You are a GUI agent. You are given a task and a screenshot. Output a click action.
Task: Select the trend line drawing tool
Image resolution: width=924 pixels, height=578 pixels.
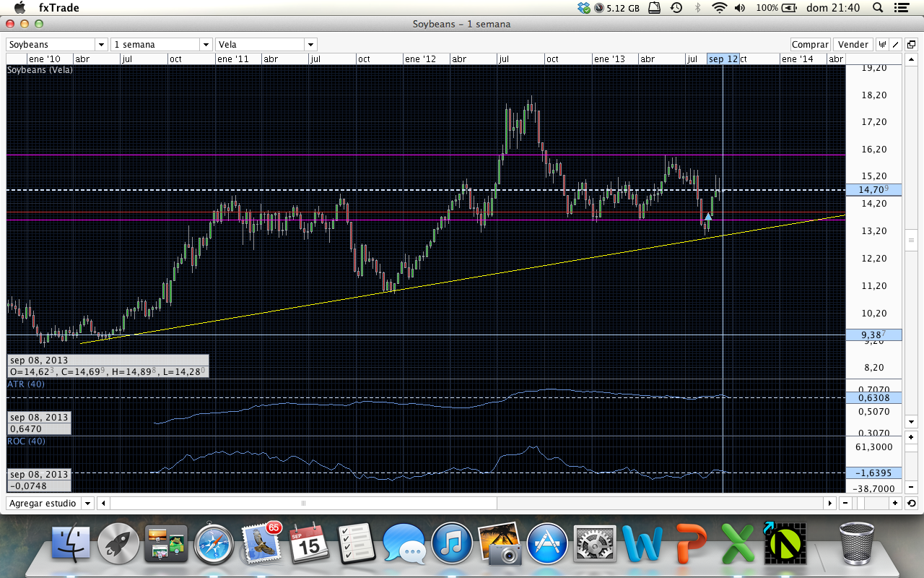pos(896,45)
